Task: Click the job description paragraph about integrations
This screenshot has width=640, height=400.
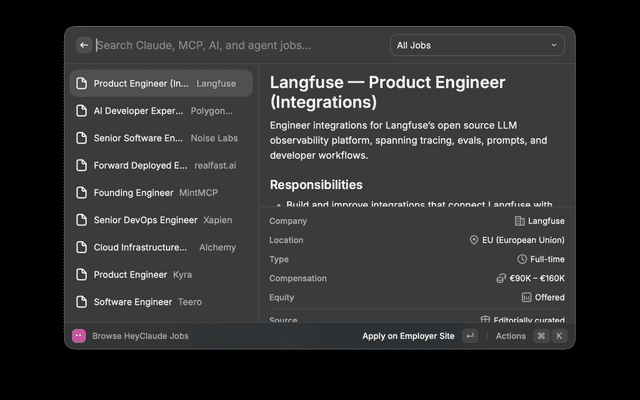Action: [409, 140]
